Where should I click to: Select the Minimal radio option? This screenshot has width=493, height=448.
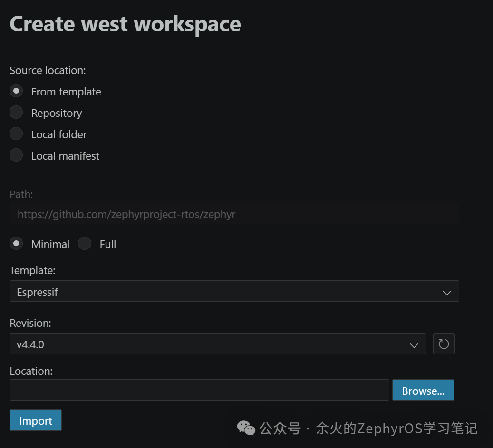pyautogui.click(x=16, y=243)
